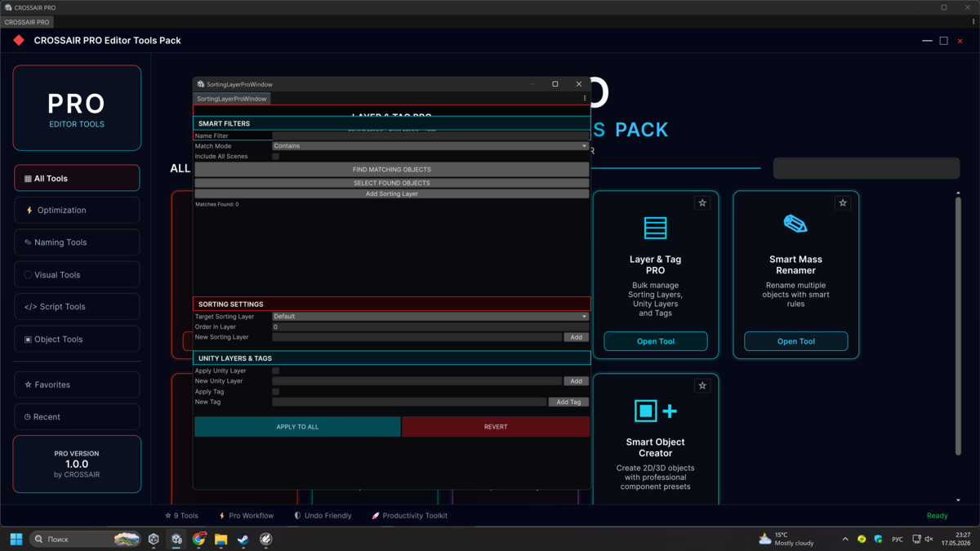The height and width of the screenshot is (551, 980).
Task: Click the Layer & Tag PRO layers icon
Action: [656, 228]
